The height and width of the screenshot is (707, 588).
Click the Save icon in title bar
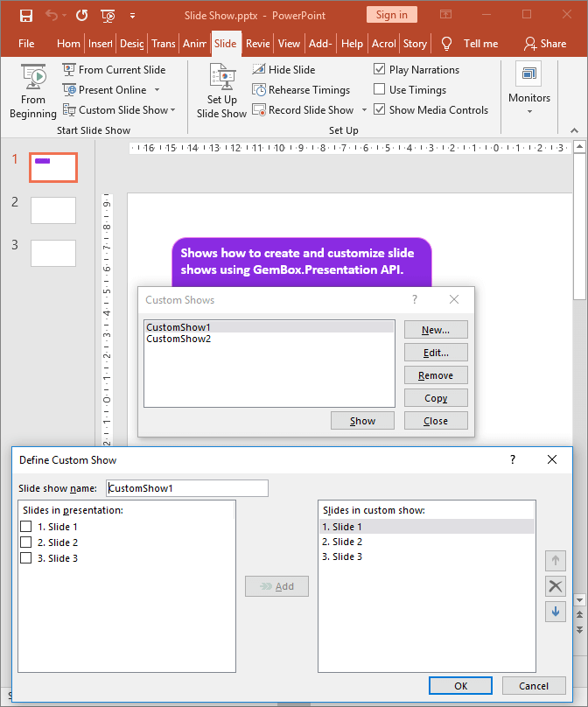25,15
